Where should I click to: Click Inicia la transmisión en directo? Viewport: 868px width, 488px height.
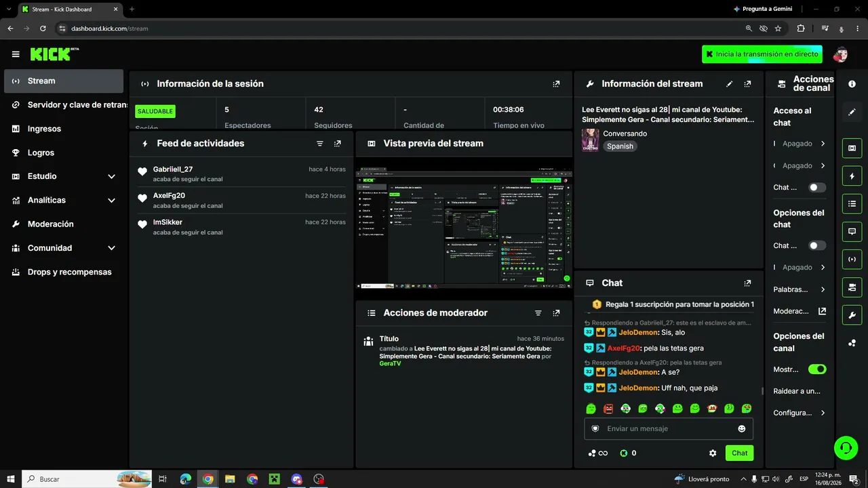pyautogui.click(x=762, y=54)
